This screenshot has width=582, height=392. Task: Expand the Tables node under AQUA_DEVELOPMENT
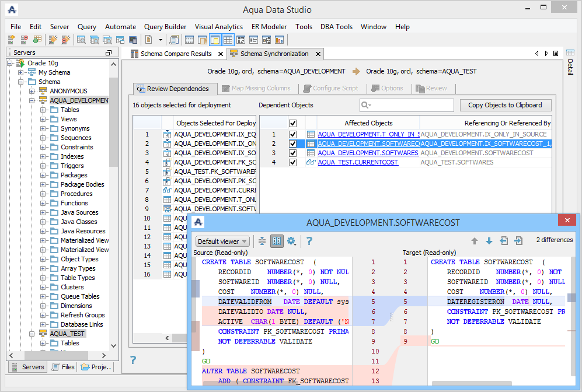pyautogui.click(x=43, y=110)
